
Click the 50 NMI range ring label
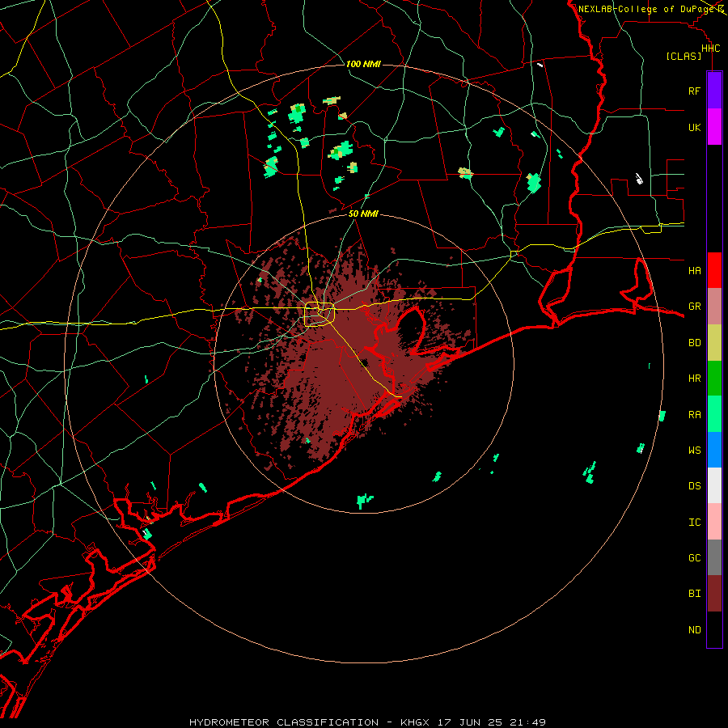click(363, 214)
